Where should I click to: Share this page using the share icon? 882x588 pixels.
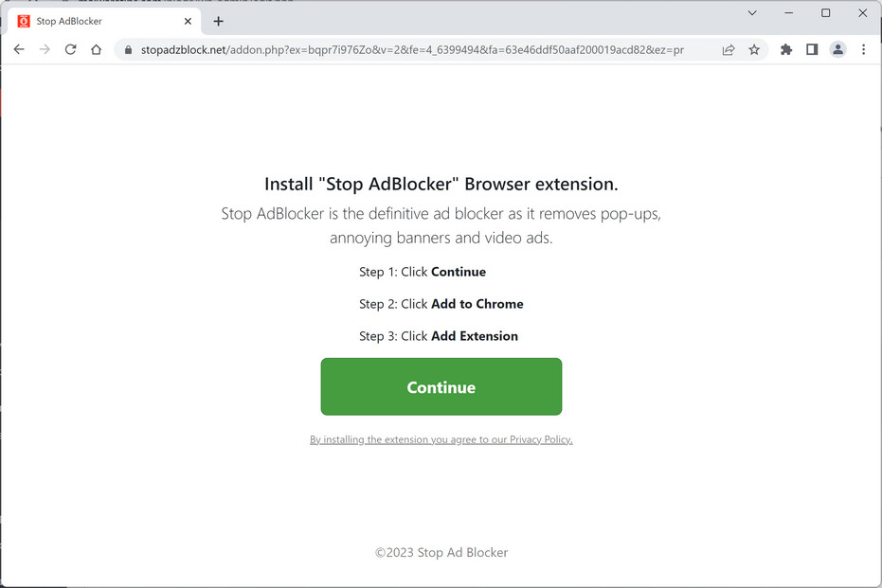pyautogui.click(x=729, y=50)
